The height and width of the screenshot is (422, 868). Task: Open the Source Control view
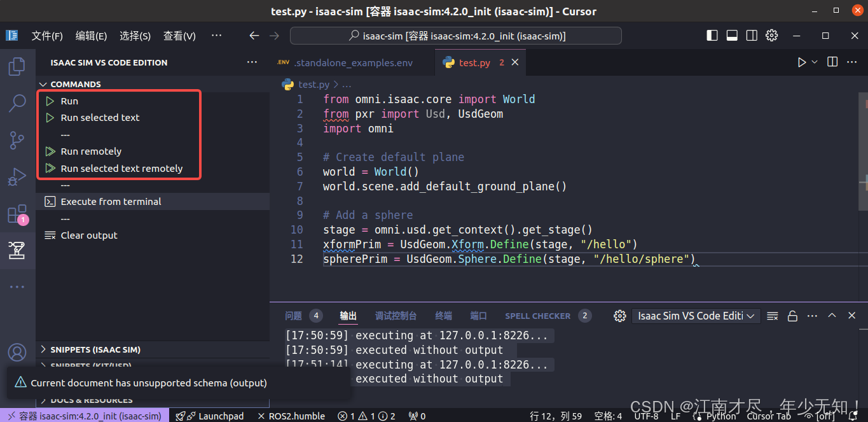17,139
